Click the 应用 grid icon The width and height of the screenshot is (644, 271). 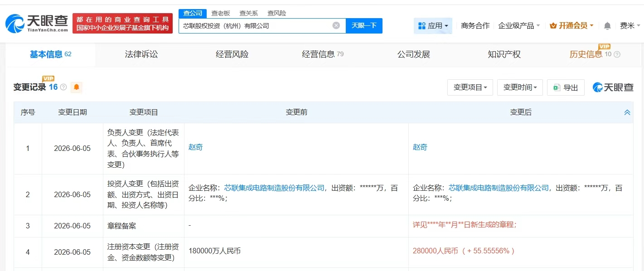coord(421,26)
